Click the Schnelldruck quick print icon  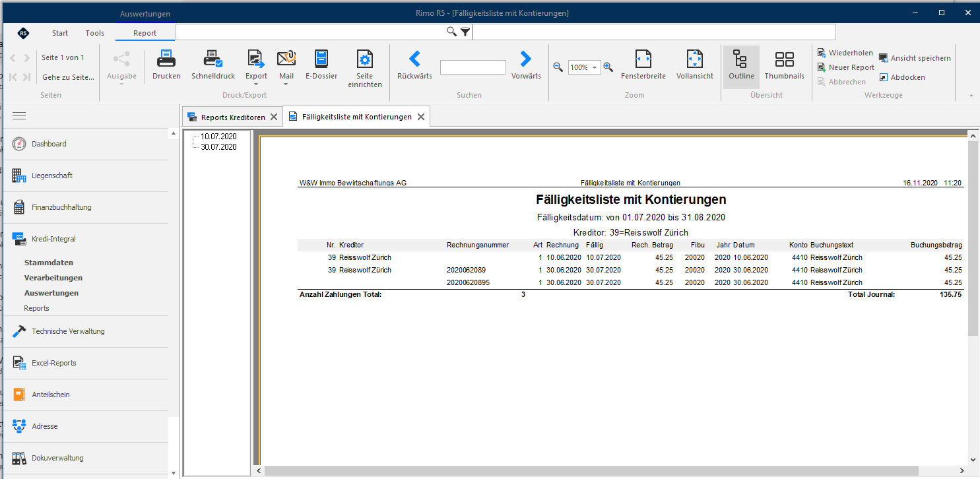click(x=213, y=59)
